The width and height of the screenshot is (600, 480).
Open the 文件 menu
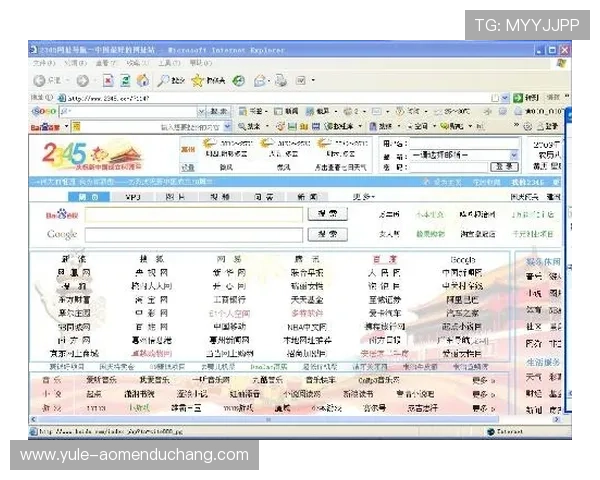tap(44, 63)
